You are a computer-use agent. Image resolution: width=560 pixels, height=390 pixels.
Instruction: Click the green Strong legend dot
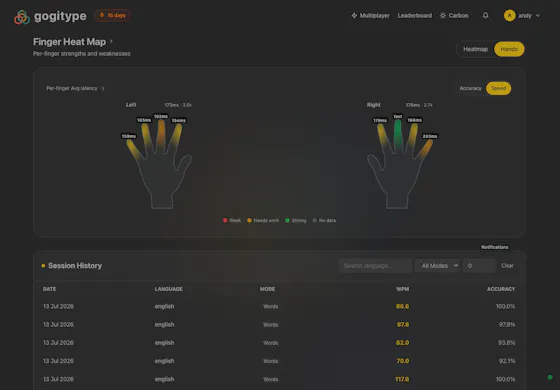pos(288,220)
